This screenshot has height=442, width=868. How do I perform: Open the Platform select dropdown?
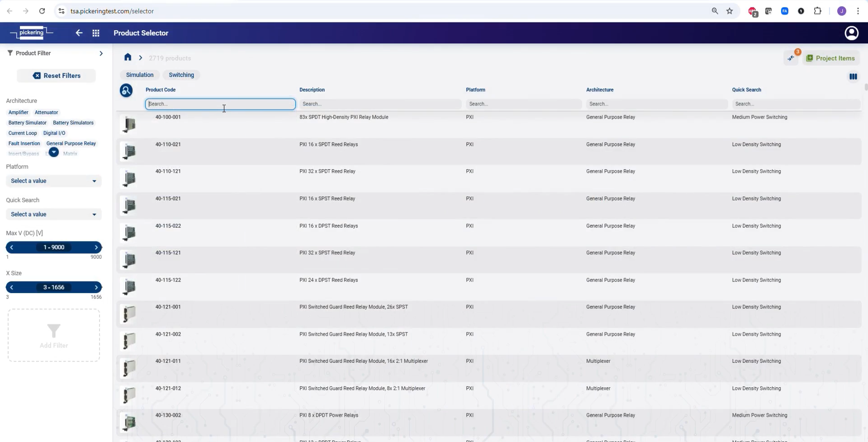point(53,181)
